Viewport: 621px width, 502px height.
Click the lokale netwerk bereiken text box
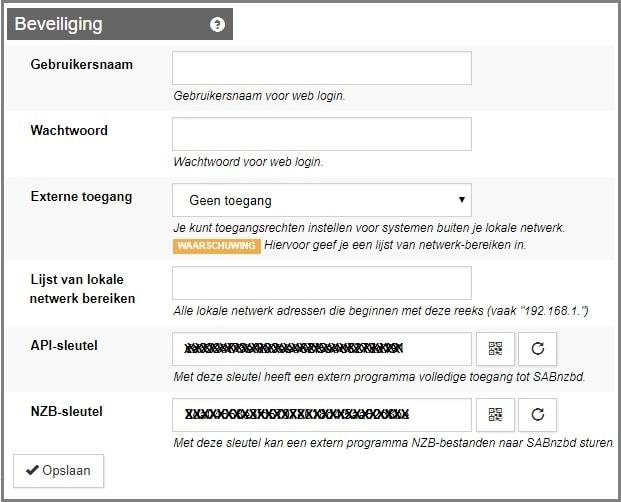click(321, 283)
